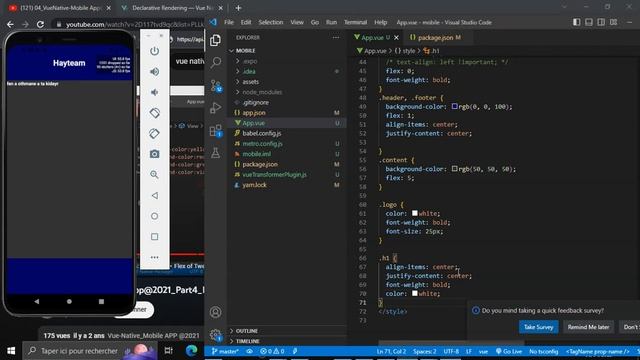The image size is (640, 360).
Task: Click emulator back triangle in side toolbar
Action: (154, 196)
